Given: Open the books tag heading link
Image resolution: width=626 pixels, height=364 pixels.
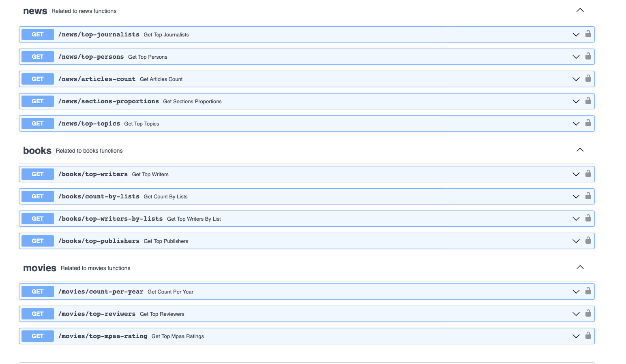Looking at the screenshot, I should pos(37,151).
